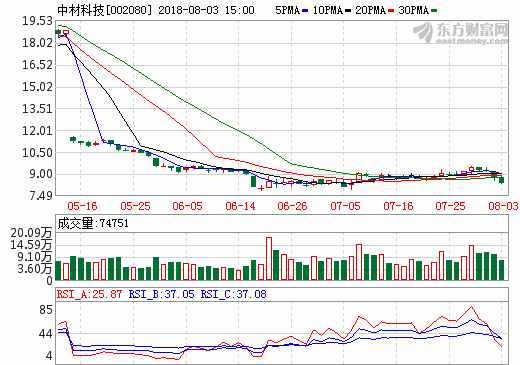Click the 10PMA black legend swatch
The height and width of the screenshot is (365, 520).
pos(348,11)
